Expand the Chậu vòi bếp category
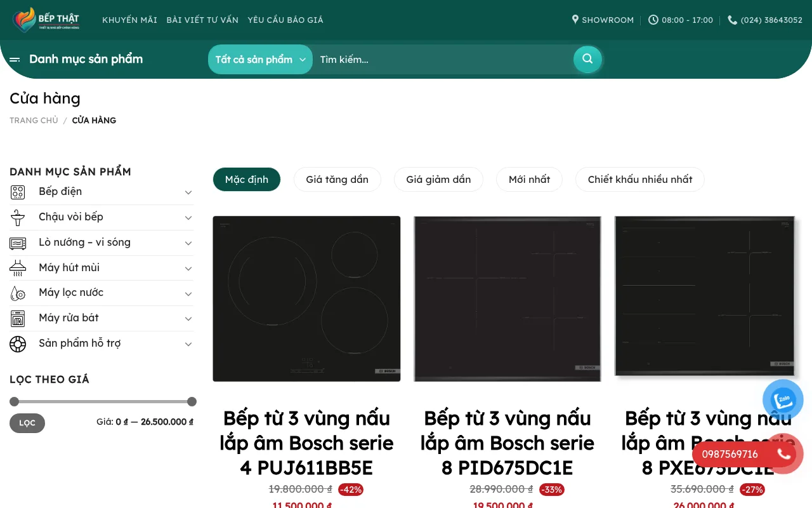This screenshot has width=812, height=508. [188, 217]
